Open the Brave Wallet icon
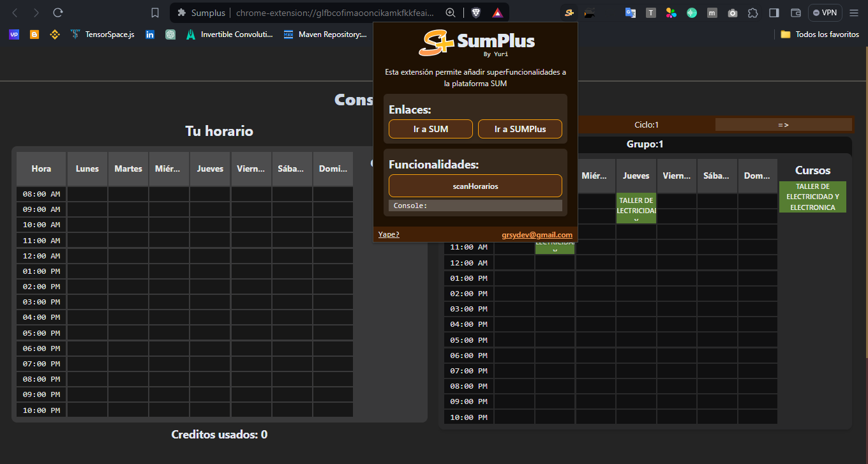Screen dimensions: 868x464 pos(795,13)
